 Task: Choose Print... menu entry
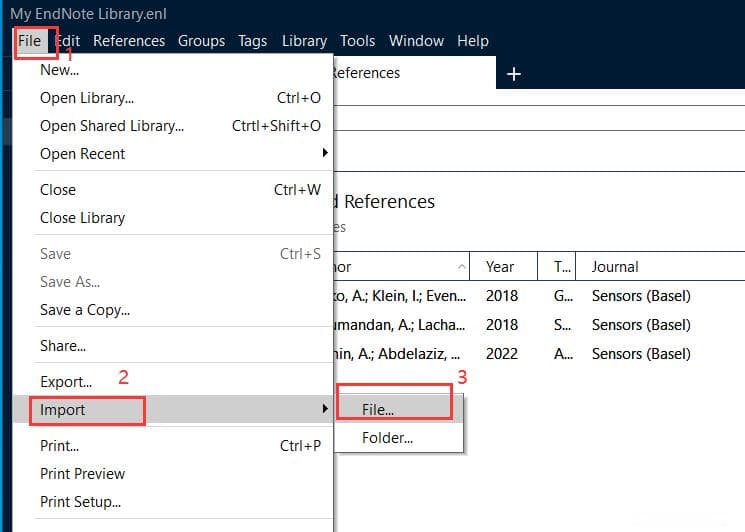pyautogui.click(x=173, y=446)
